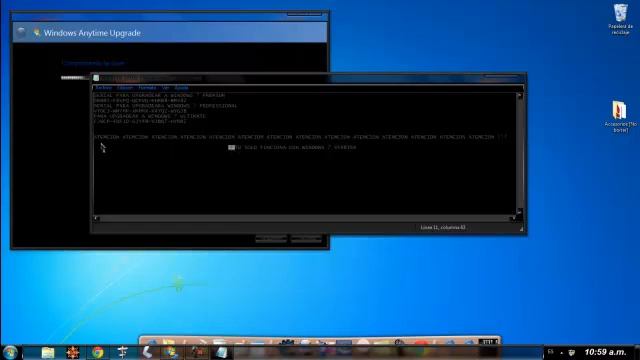Click Notepad's vertical scrollbar down arrow
The width and height of the screenshot is (640, 360).
519,211
